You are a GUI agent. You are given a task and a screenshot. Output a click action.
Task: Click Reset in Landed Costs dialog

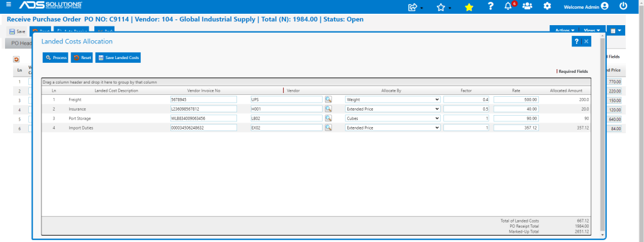click(82, 58)
